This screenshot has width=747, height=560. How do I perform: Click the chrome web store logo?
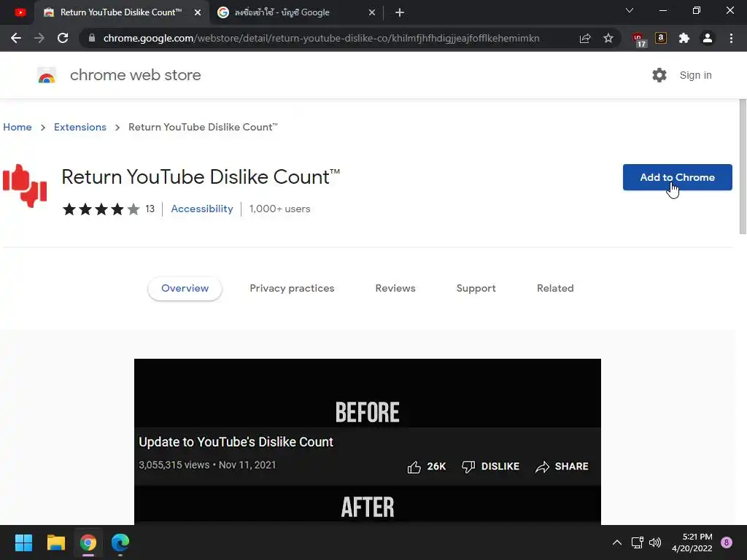click(x=47, y=75)
